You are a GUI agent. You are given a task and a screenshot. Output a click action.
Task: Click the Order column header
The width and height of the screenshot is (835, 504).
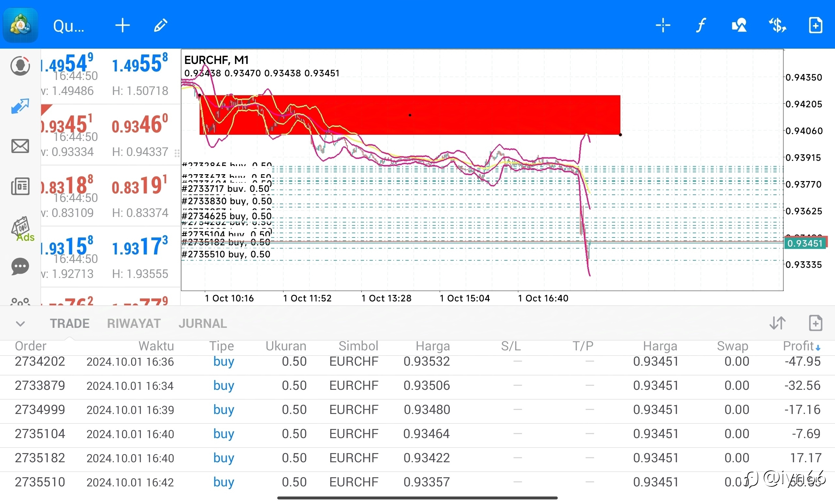click(x=31, y=346)
